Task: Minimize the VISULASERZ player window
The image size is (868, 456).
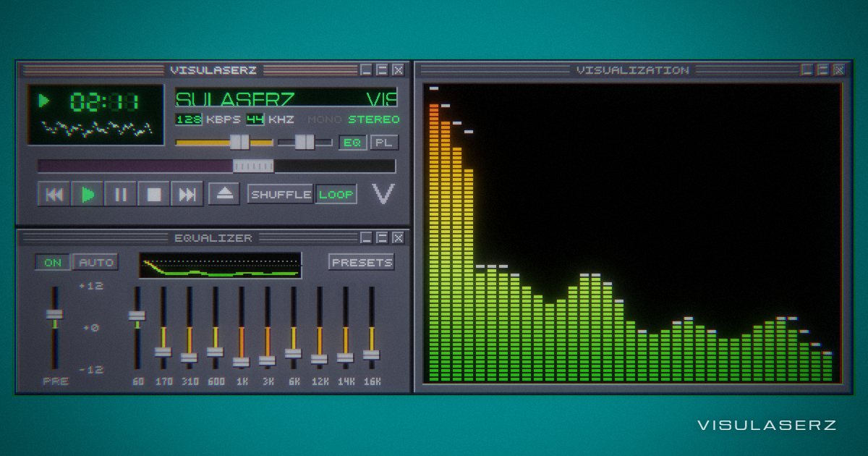Action: [366, 69]
